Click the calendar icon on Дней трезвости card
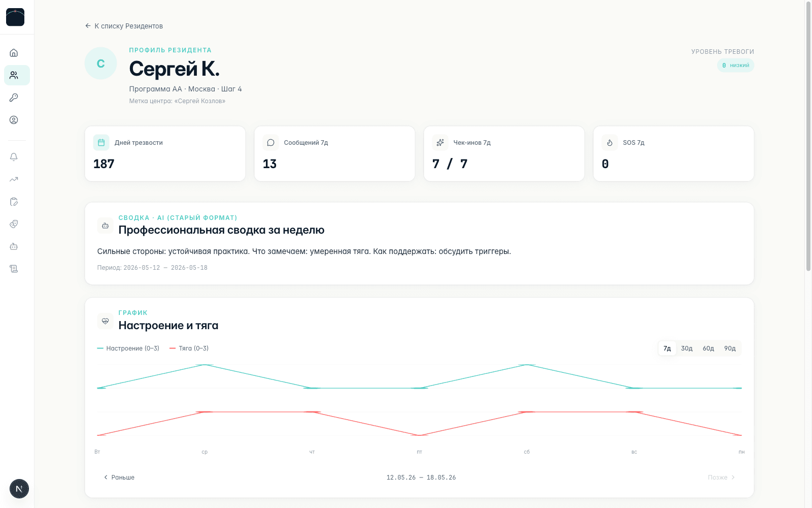812x508 pixels. tap(101, 143)
